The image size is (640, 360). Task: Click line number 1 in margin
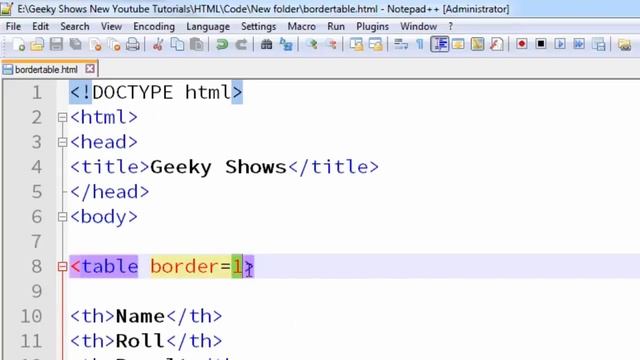(x=37, y=93)
